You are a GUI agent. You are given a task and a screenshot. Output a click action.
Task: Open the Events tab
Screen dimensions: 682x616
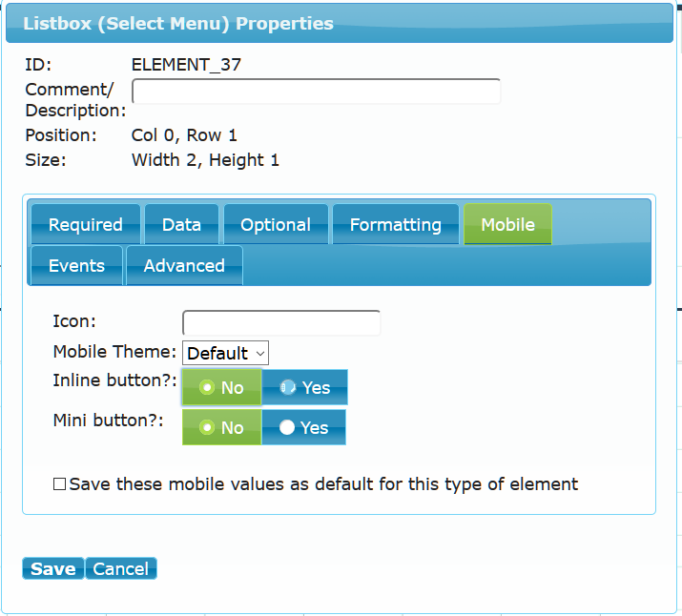point(76,266)
